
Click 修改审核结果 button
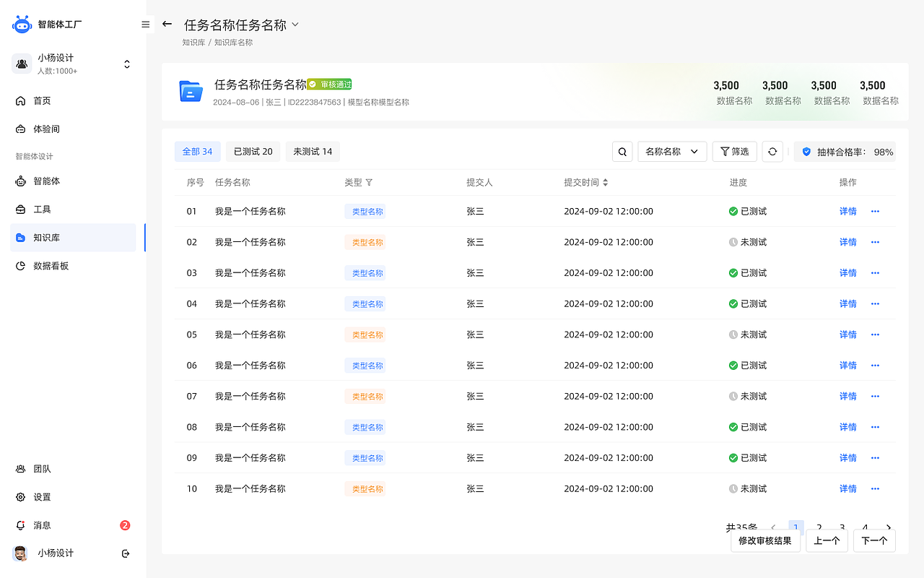[x=765, y=540]
